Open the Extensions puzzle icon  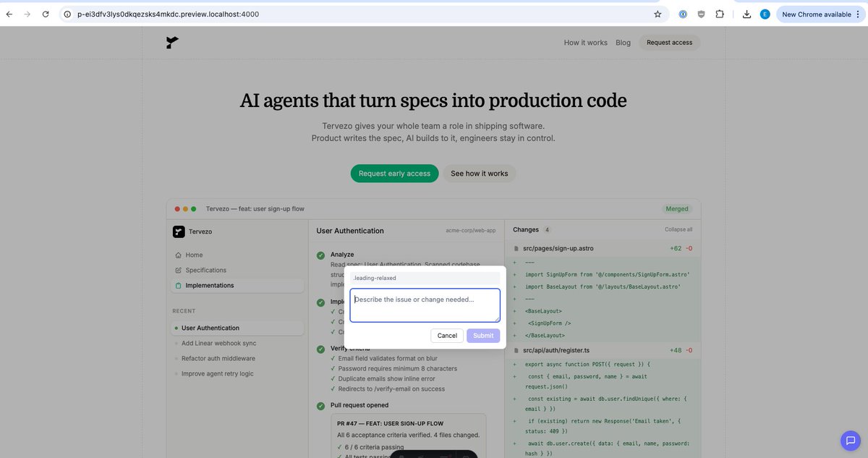(720, 14)
